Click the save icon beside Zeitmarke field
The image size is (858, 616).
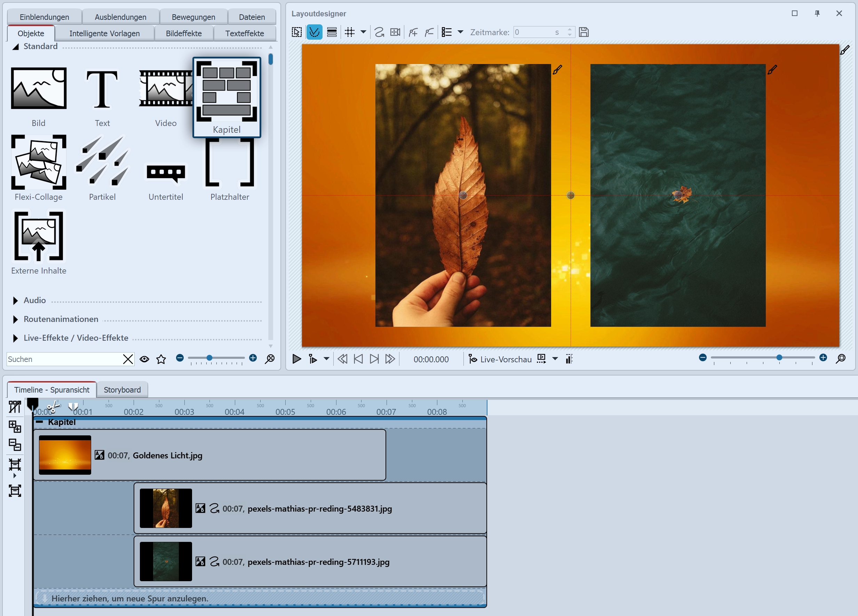click(584, 32)
